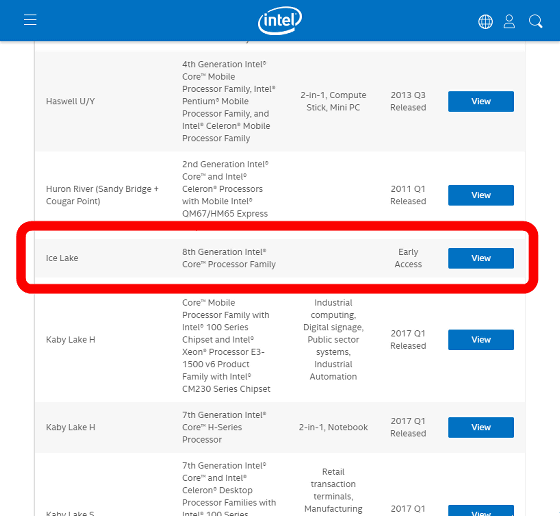The image size is (560, 516).
Task: Click the Intel logo
Action: click(x=280, y=20)
